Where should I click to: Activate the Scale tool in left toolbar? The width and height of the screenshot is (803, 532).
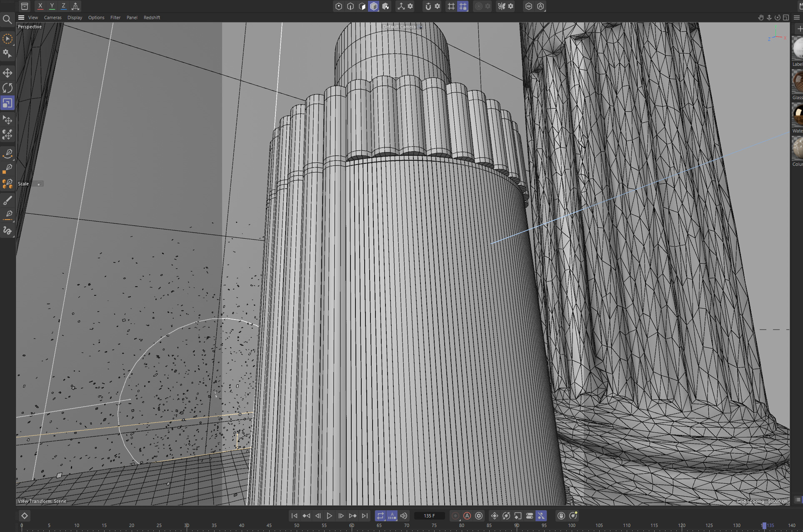[8, 103]
